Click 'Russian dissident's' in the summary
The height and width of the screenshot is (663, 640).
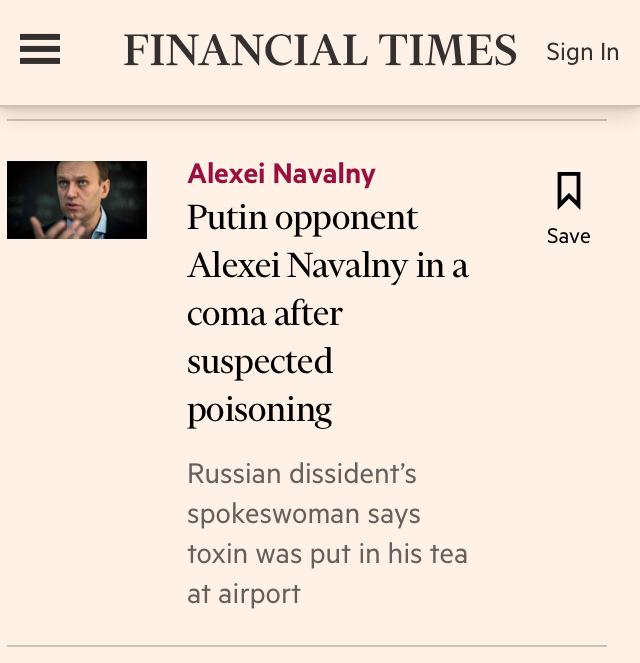[301, 473]
